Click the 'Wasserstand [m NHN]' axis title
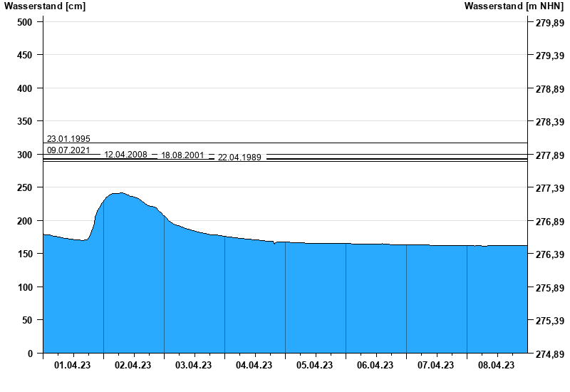Viewport: 570px width, 392px height. point(515,6)
